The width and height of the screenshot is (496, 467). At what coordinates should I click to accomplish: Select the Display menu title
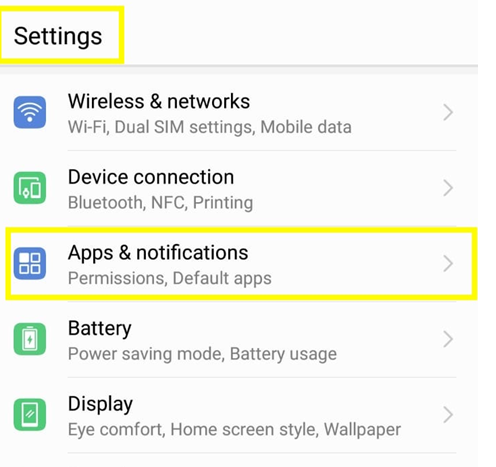point(100,404)
